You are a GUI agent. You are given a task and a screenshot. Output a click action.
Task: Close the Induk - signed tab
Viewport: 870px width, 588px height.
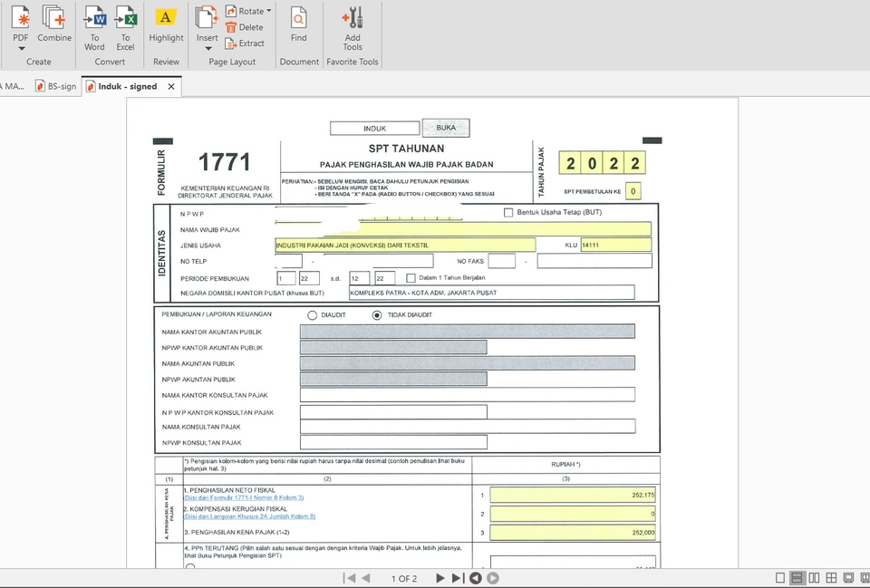pyautogui.click(x=171, y=87)
